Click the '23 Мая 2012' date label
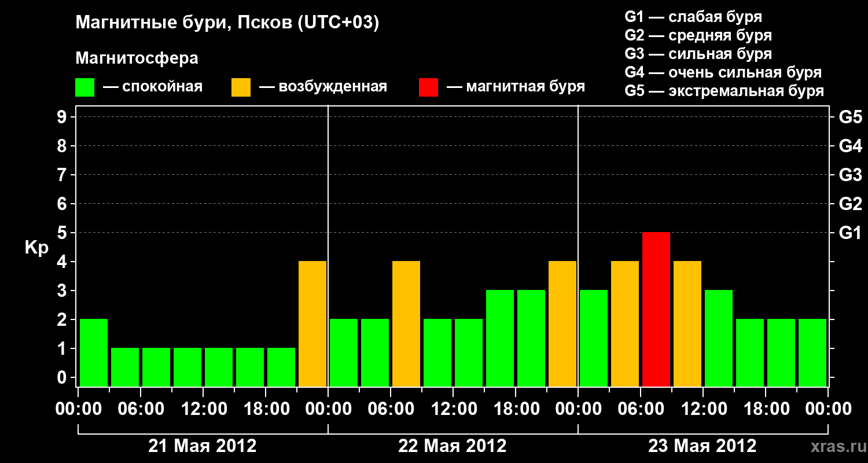This screenshot has width=868, height=463. click(703, 446)
